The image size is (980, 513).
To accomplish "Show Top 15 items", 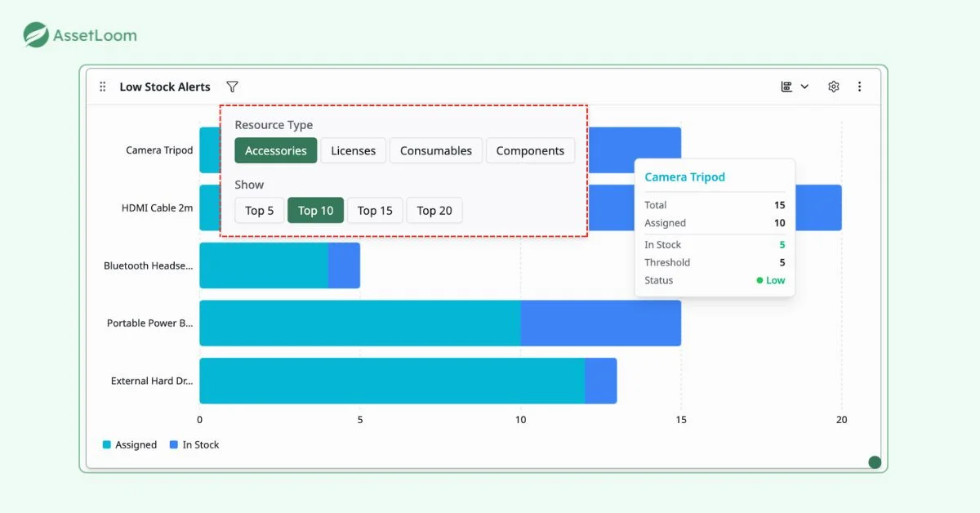I will pyautogui.click(x=376, y=210).
